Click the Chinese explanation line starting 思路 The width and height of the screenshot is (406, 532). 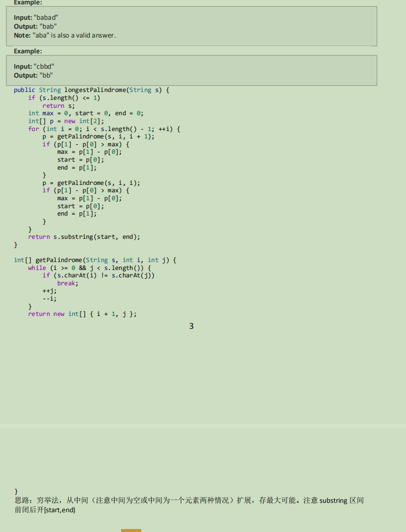[x=189, y=500]
